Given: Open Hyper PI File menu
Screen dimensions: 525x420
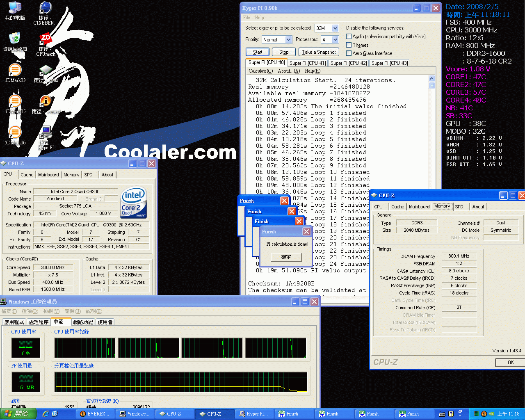Looking at the screenshot, I should (x=247, y=18).
